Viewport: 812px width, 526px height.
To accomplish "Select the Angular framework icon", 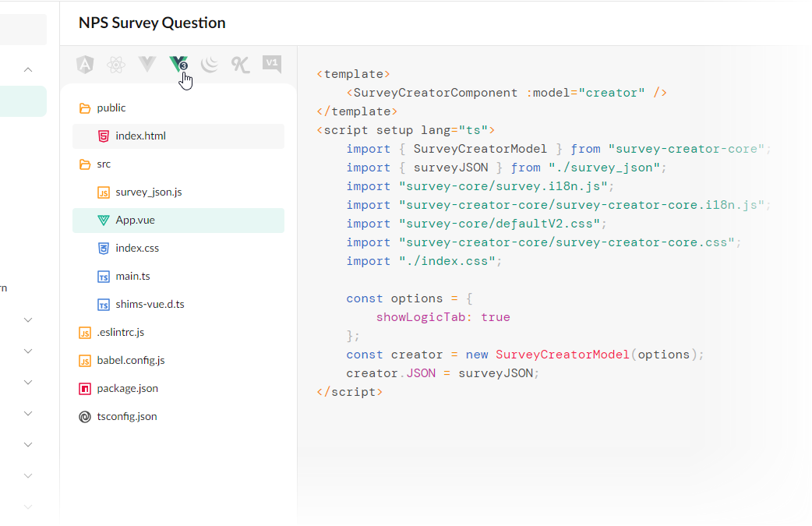I will [x=84, y=65].
